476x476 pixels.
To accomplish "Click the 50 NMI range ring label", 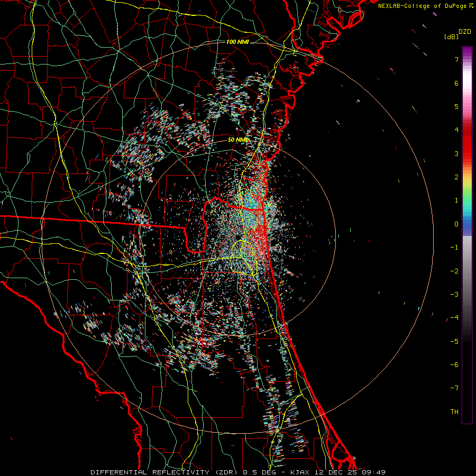I will point(237,140).
